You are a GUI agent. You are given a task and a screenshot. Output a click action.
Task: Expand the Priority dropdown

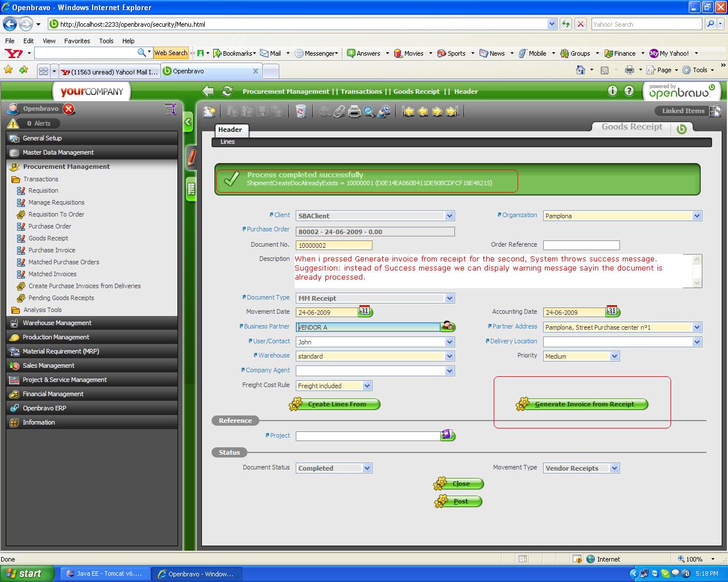click(x=614, y=356)
